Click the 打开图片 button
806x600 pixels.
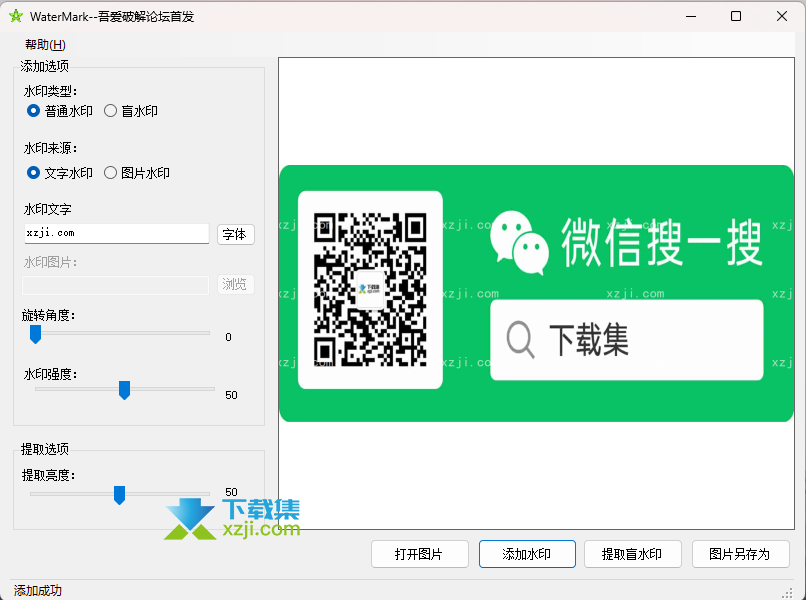point(419,554)
